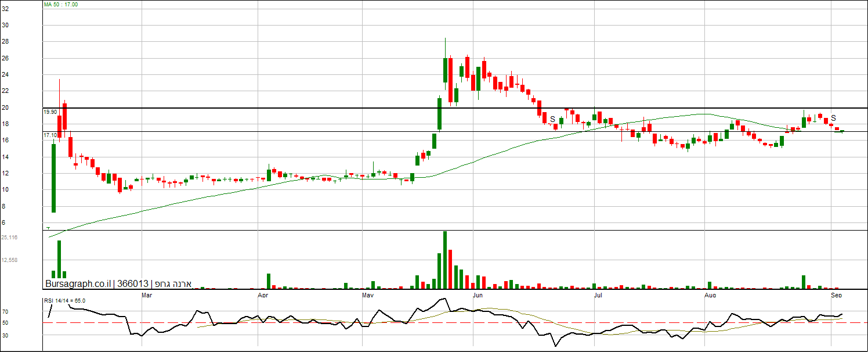Select the 16 price axis value
This screenshot has height=352, width=868.
pos(5,140)
